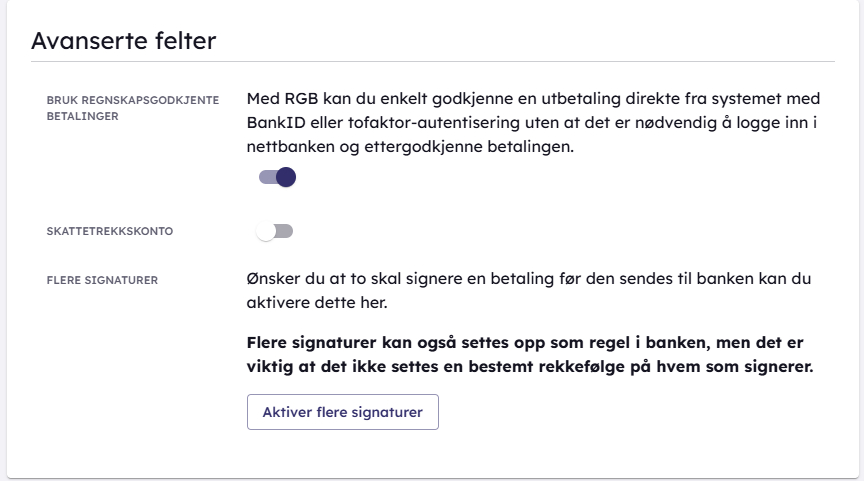Disable the regnskapsgodkjente betalinger toggle
Screen dimensions: 864x481
277,177
